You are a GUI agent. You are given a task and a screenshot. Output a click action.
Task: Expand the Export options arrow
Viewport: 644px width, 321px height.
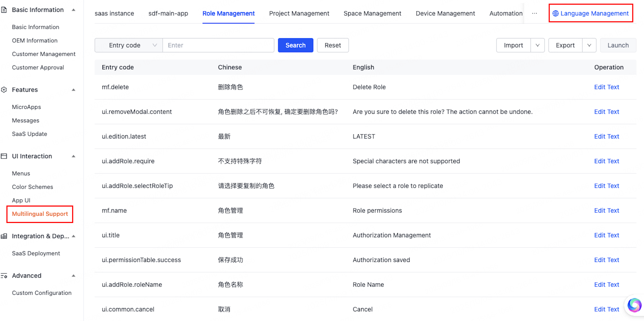(x=589, y=45)
